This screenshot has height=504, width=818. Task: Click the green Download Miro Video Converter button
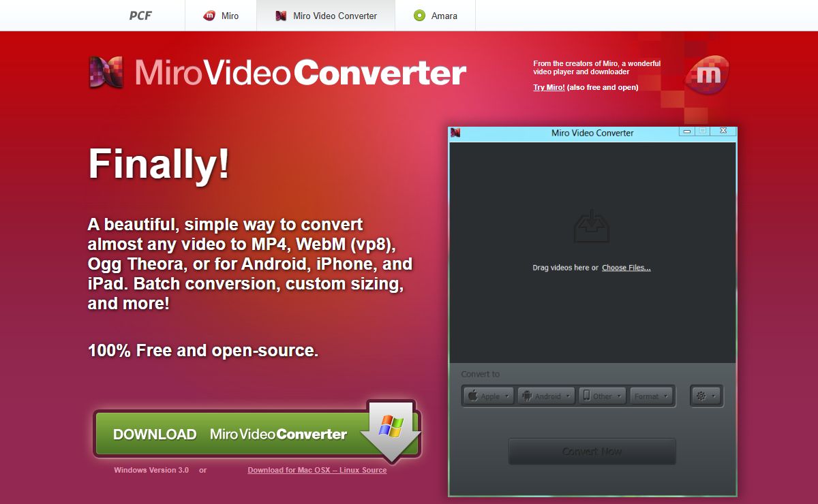click(x=256, y=434)
